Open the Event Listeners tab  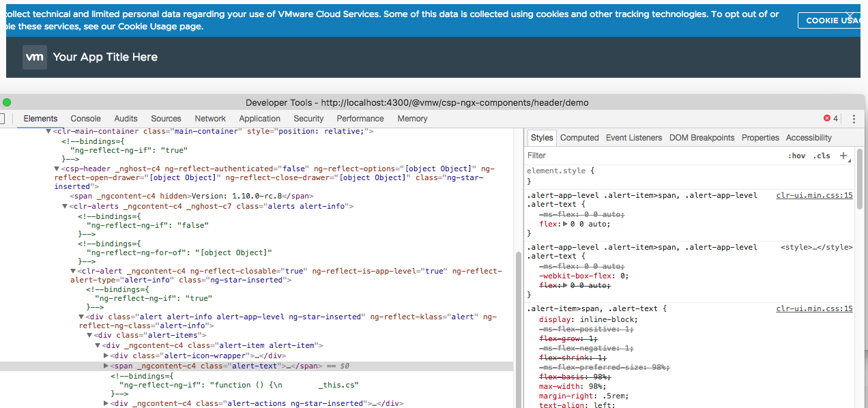634,138
